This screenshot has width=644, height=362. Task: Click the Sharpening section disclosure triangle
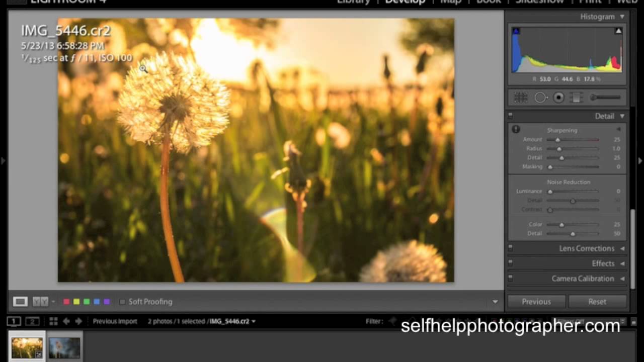618,130
